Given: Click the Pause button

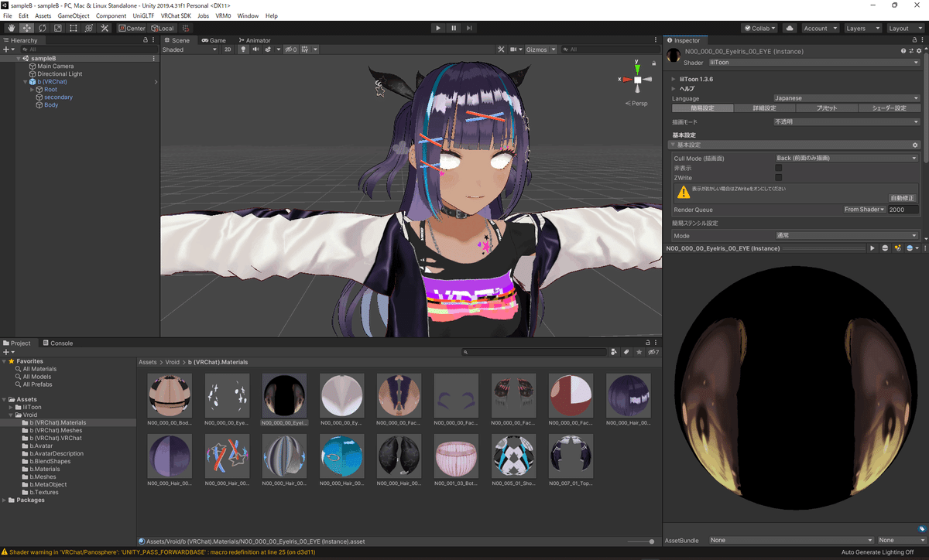Looking at the screenshot, I should click(x=454, y=28).
